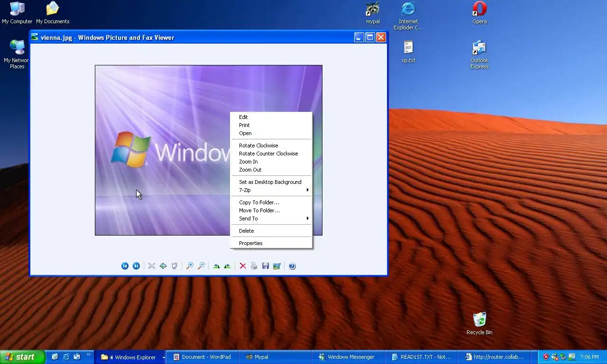The image size is (607, 364).
Task: Start the slide show from toolbar
Action: pos(175,266)
